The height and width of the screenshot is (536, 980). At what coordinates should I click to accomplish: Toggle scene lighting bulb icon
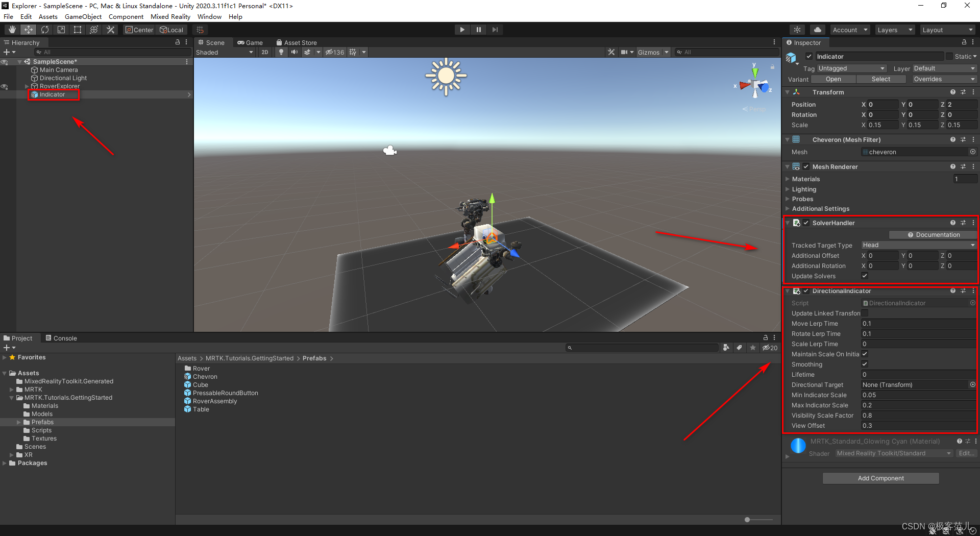281,52
